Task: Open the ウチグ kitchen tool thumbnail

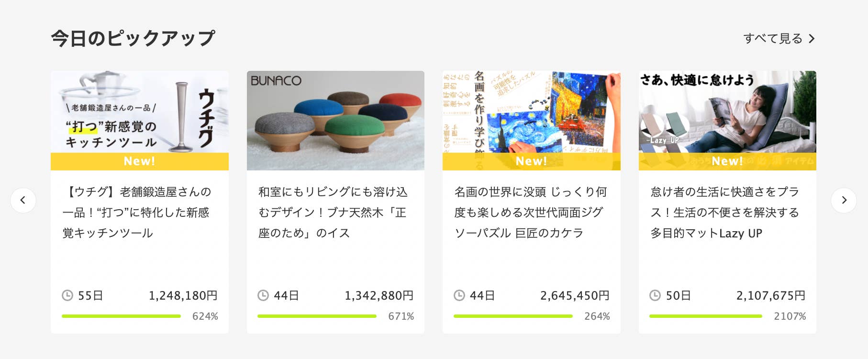Action: tap(140, 121)
